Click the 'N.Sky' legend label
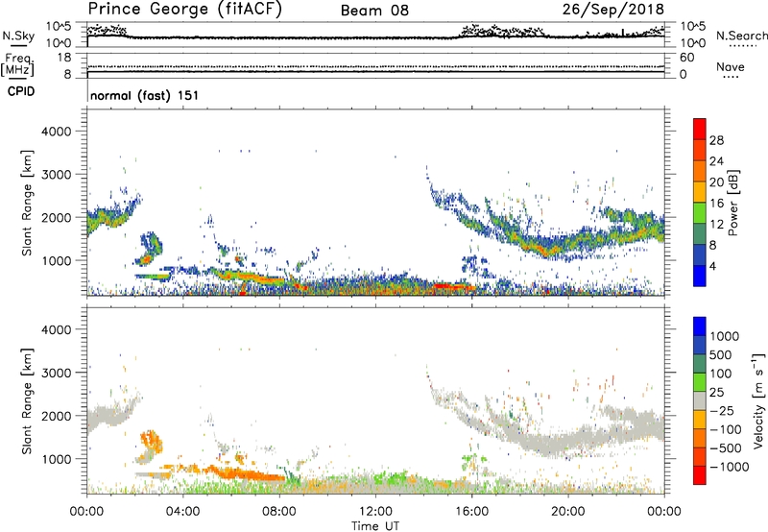Viewport: 768px width, 532px height. tap(18, 36)
